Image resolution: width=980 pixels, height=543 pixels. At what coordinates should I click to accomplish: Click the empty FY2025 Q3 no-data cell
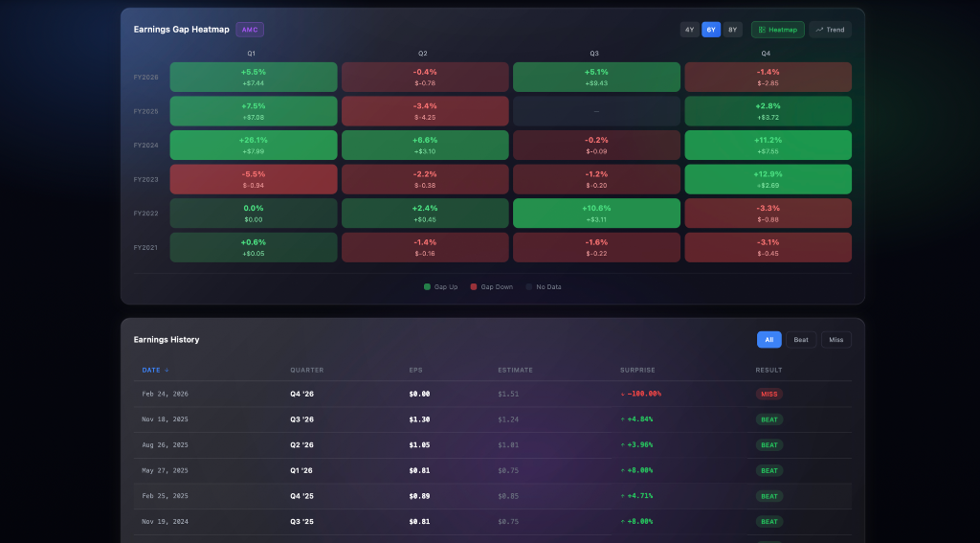pyautogui.click(x=596, y=111)
